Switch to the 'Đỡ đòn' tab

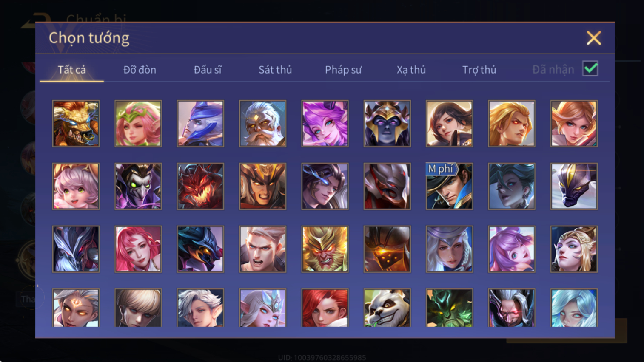click(x=140, y=70)
